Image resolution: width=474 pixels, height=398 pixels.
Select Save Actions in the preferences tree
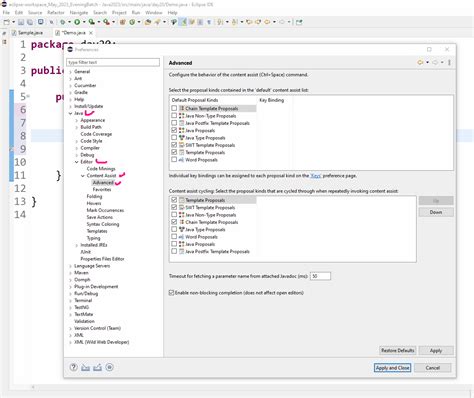(x=100, y=217)
